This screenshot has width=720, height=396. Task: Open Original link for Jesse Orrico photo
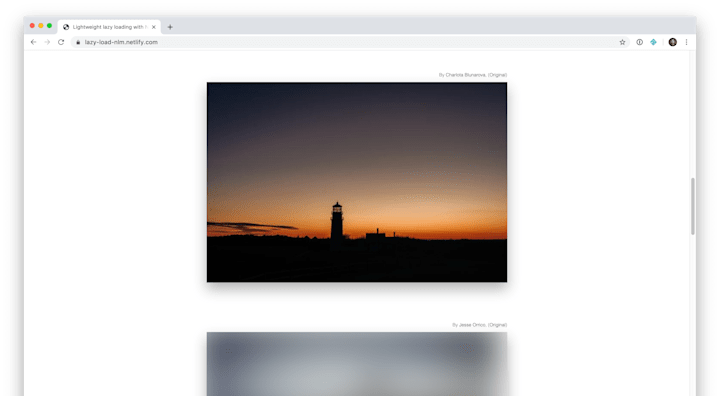[497, 325]
